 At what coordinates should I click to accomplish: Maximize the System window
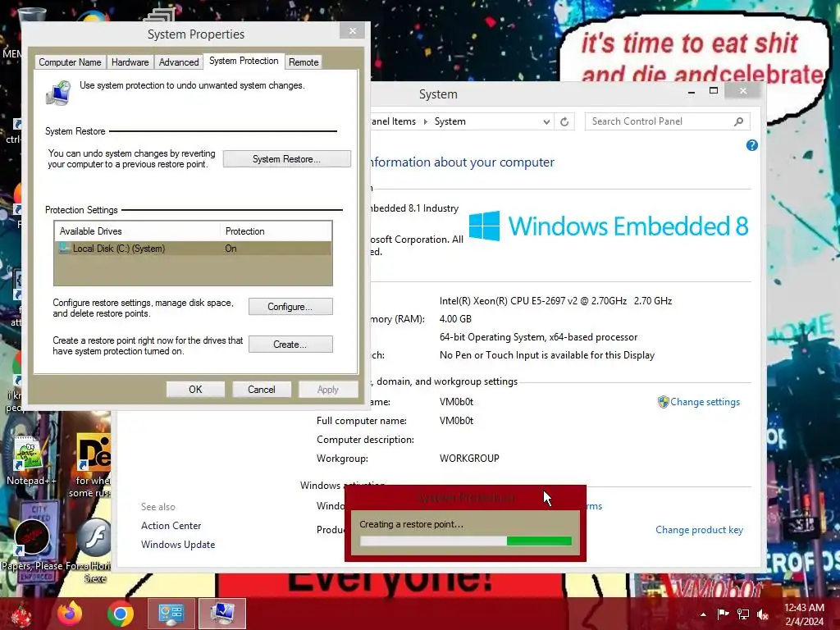point(714,91)
